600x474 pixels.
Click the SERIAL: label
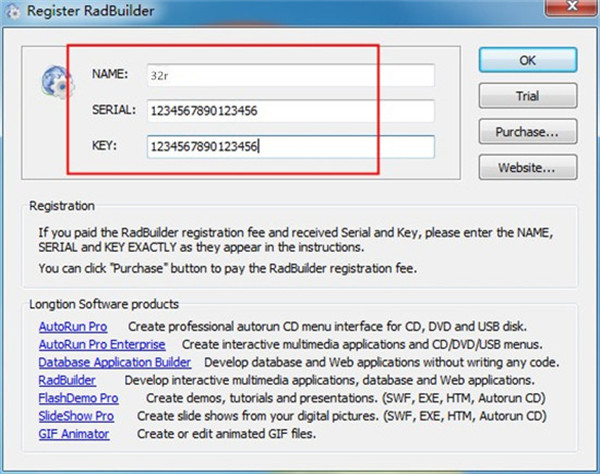point(114,110)
